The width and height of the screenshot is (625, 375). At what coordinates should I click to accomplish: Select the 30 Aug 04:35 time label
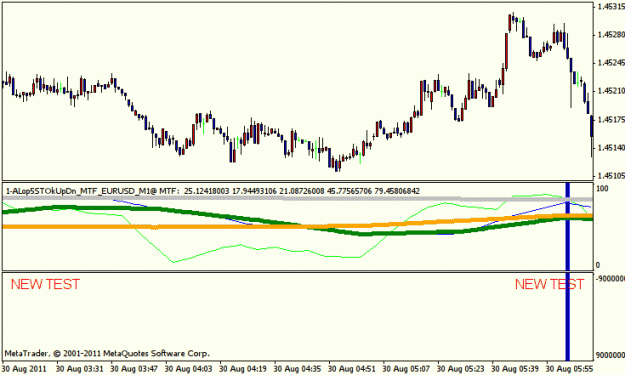(x=297, y=369)
